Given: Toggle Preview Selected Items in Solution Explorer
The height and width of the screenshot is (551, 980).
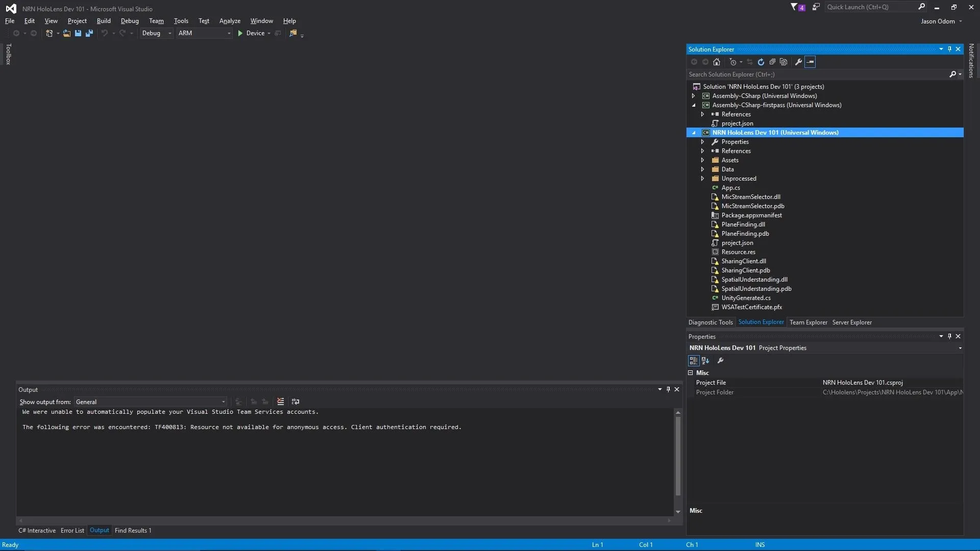Looking at the screenshot, I should tap(810, 62).
